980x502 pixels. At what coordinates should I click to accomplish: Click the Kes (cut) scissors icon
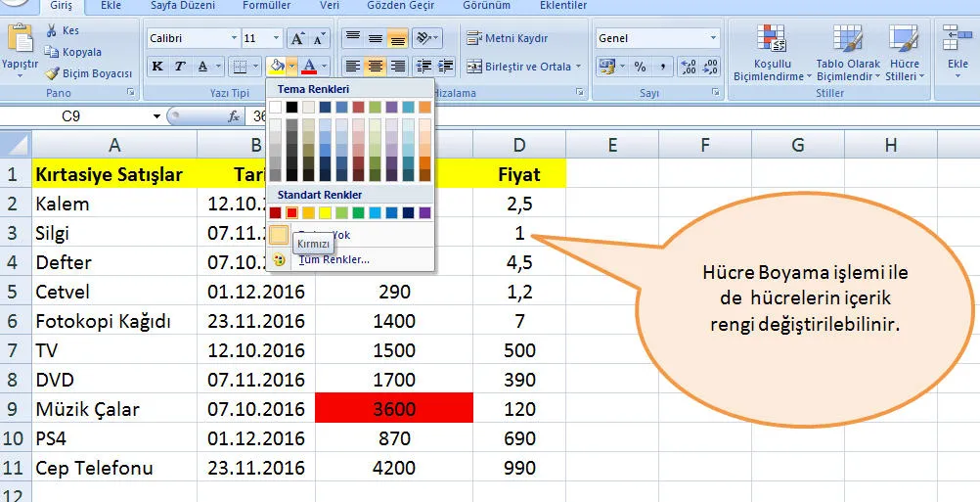tap(51, 30)
